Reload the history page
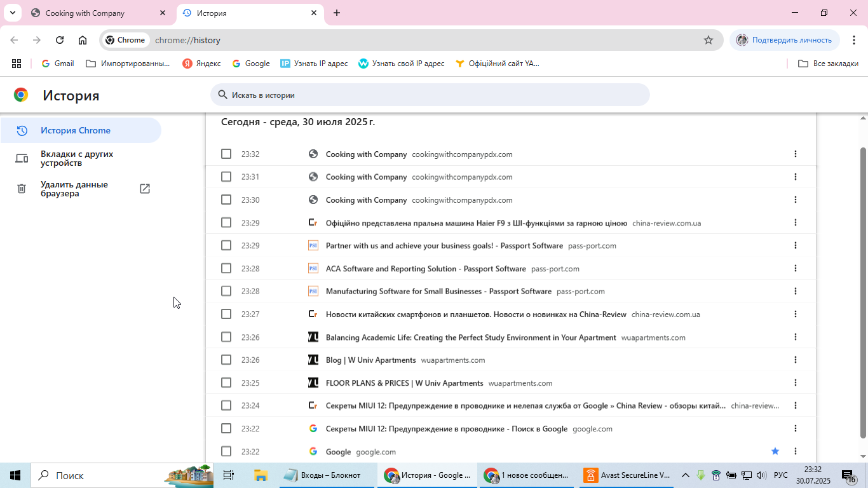 point(60,40)
